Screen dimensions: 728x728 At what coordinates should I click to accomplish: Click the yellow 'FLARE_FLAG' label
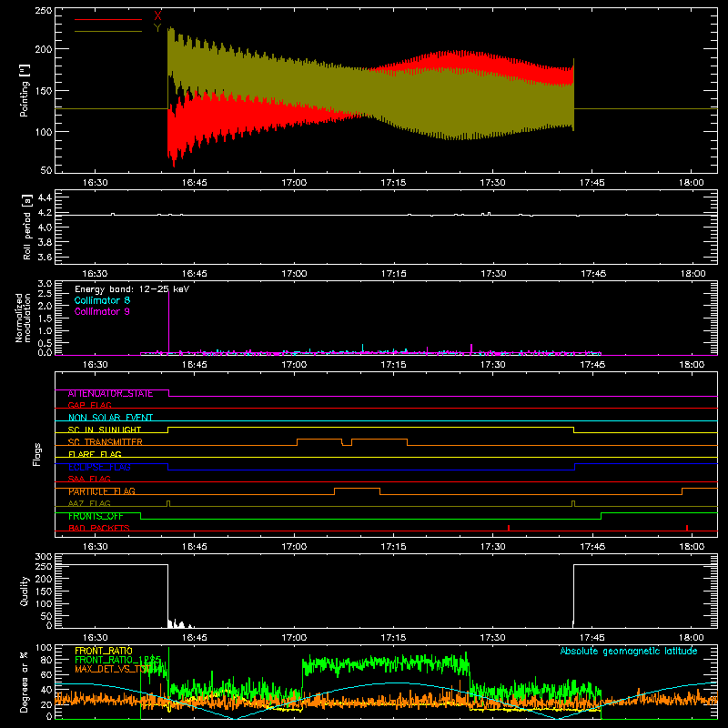[95, 454]
